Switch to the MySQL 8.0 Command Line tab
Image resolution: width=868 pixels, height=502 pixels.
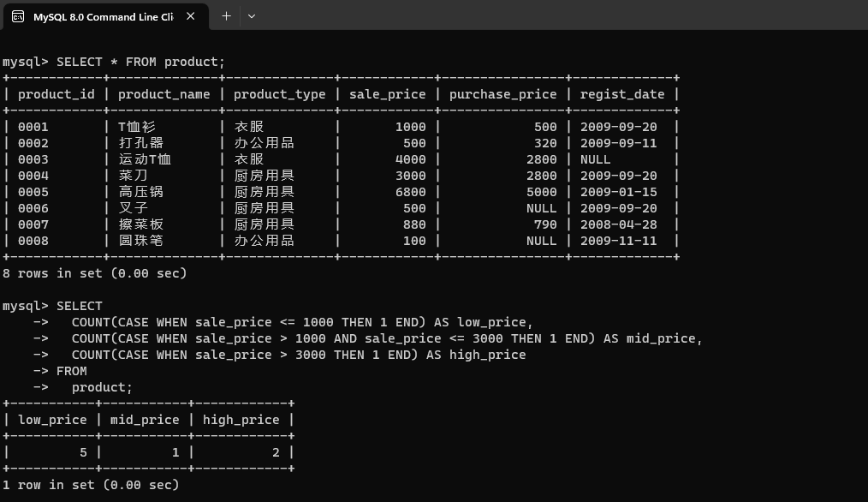coord(103,16)
